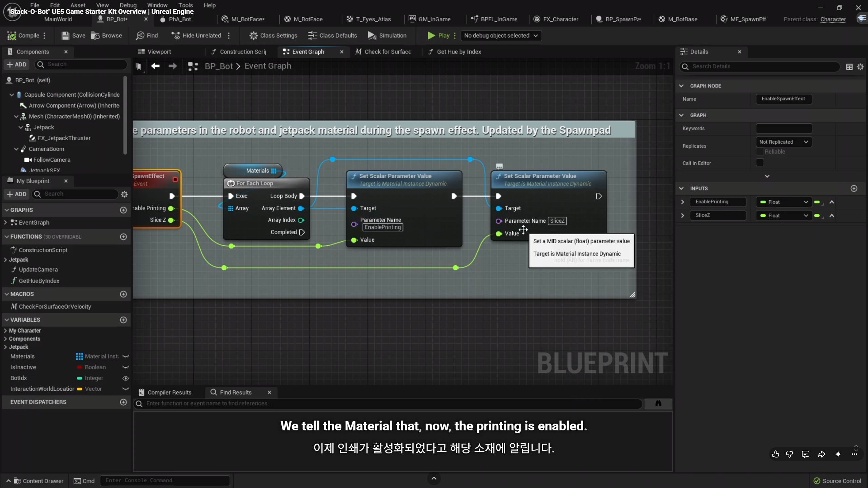Open Class Defaults
Image resolution: width=868 pixels, height=488 pixels.
point(332,36)
